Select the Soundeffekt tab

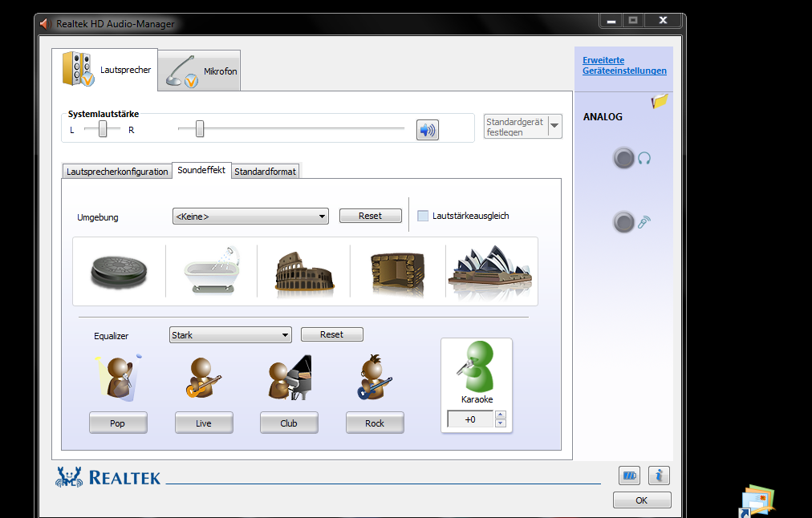click(201, 170)
